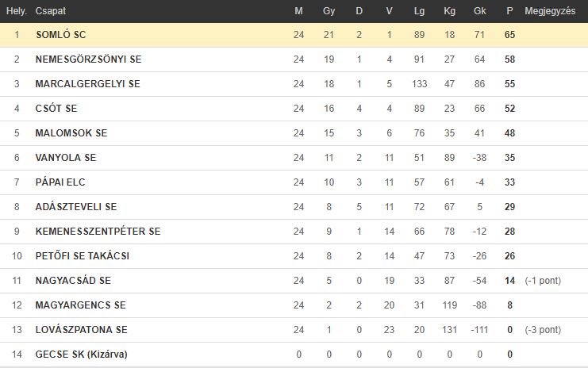Image resolution: width=588 pixels, height=368 pixels.
Task: Select the KEMENESSZENTPÉTER SE team name
Action: [x=98, y=232]
